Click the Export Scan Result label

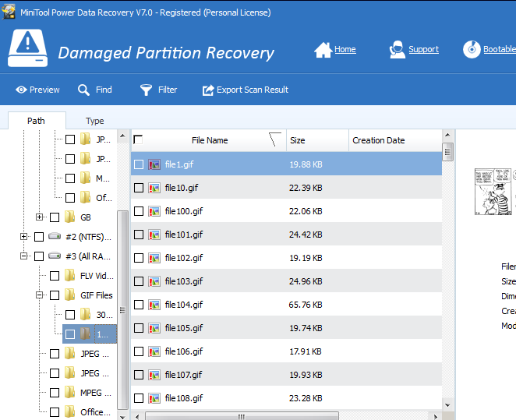click(253, 90)
